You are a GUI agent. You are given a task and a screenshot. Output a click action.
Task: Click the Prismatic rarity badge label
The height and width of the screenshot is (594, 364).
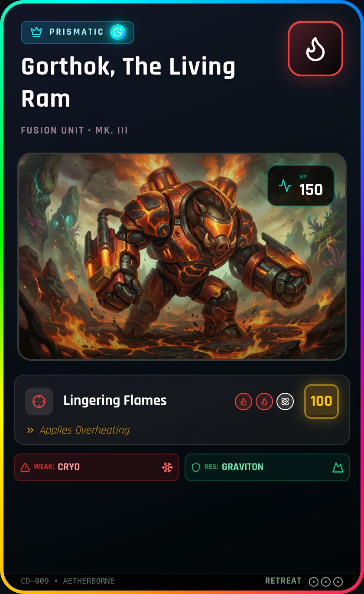[77, 32]
